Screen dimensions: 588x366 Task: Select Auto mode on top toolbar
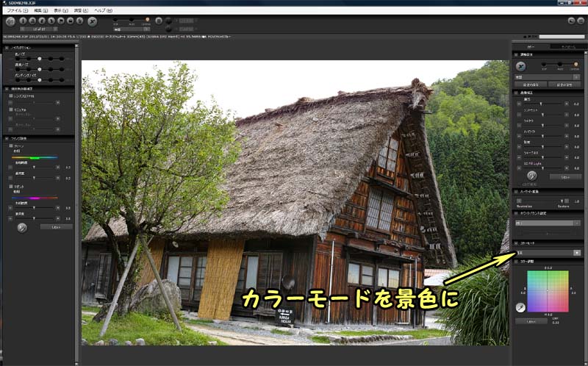click(132, 20)
